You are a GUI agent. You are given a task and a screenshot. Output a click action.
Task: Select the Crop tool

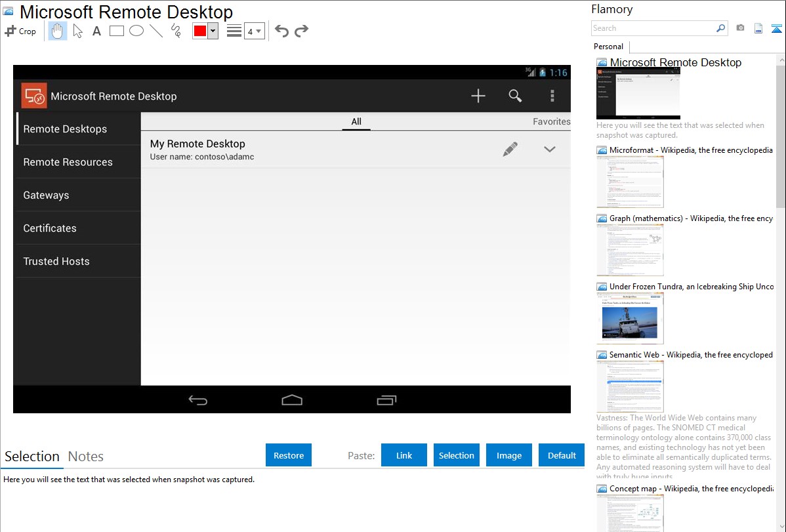[20, 31]
